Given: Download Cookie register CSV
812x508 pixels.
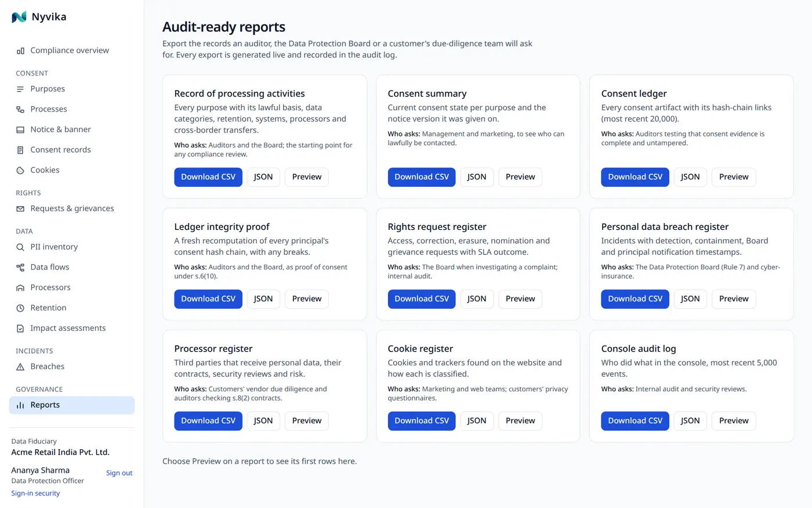Looking at the screenshot, I should (x=422, y=421).
